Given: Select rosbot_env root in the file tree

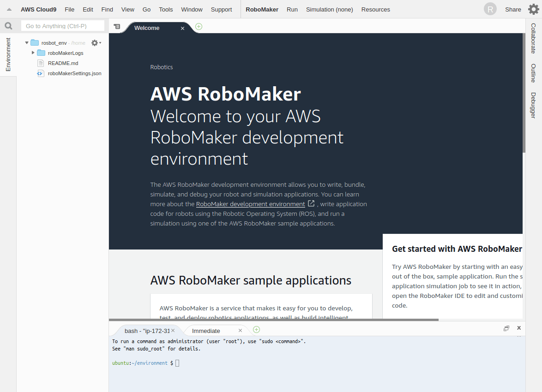Looking at the screenshot, I should coord(54,43).
